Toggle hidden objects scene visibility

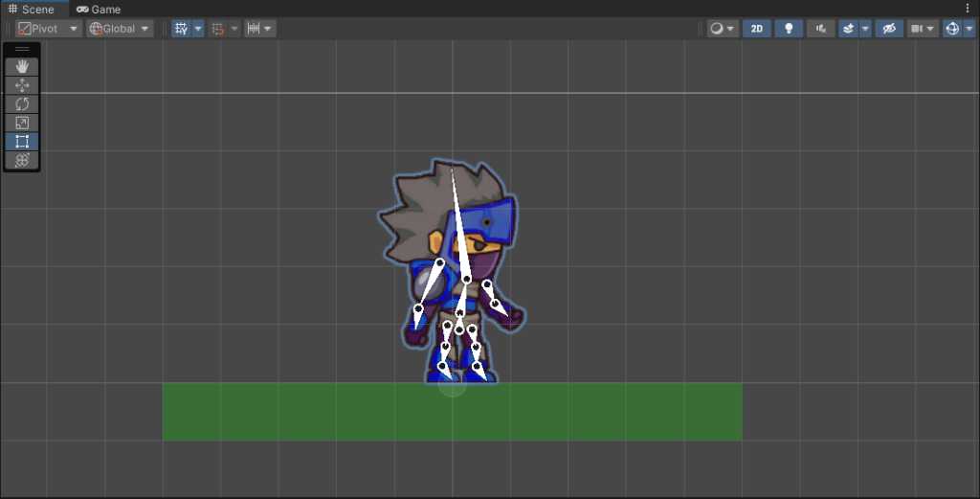tap(889, 29)
